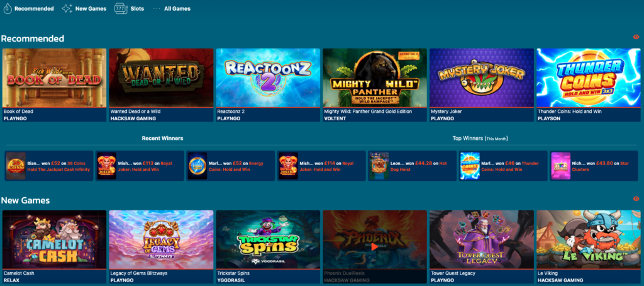Open the Le Viking game thumbnail
644x286 pixels.
pos(589,239)
